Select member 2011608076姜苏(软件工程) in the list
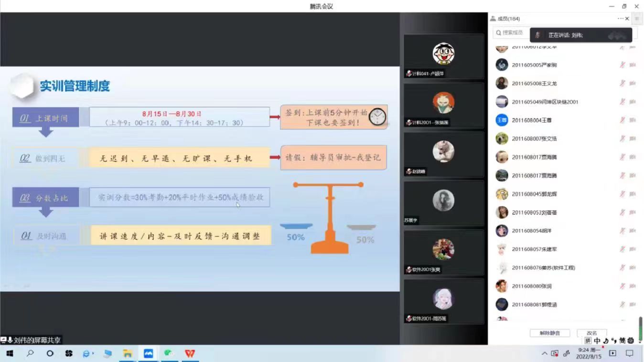644x362 pixels. pos(543,268)
